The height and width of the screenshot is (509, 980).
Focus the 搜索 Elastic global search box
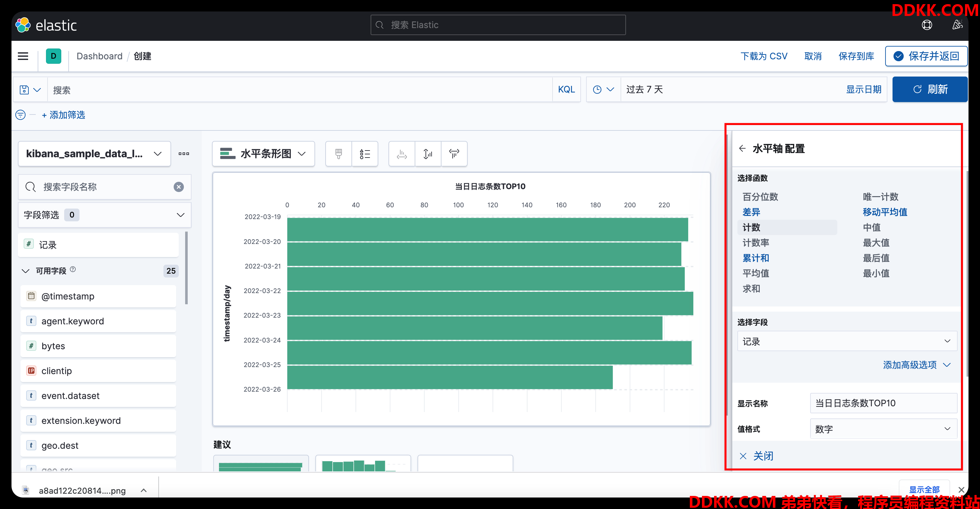498,25
